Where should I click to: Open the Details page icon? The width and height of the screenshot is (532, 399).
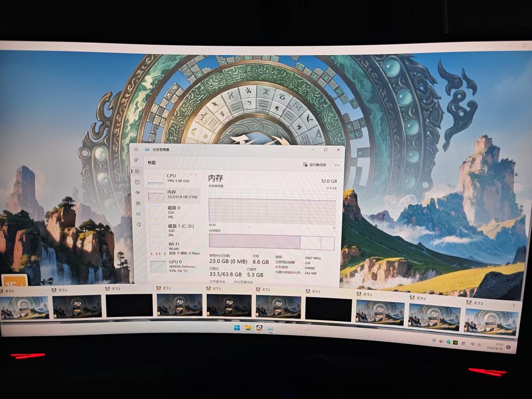138,214
